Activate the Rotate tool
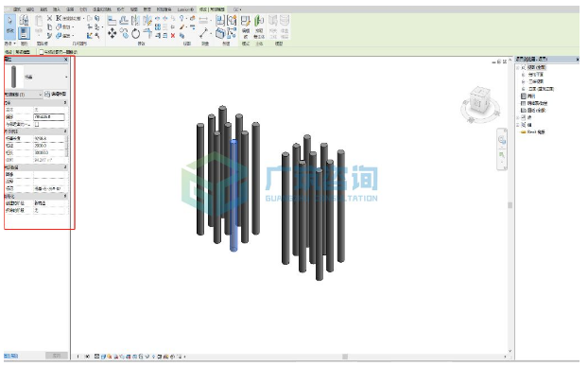The height and width of the screenshot is (367, 588). 136,33
